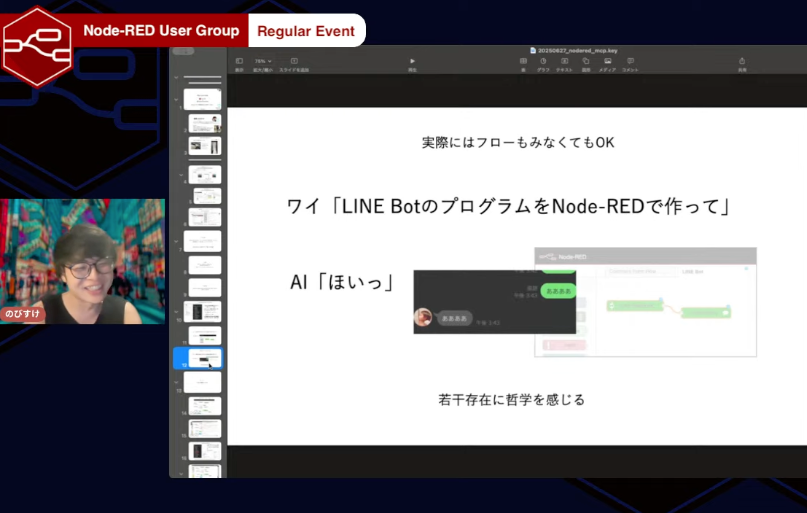The image size is (807, 513).
Task: Select slide 16 thumbnail in navigator
Action: pyautogui.click(x=205, y=451)
